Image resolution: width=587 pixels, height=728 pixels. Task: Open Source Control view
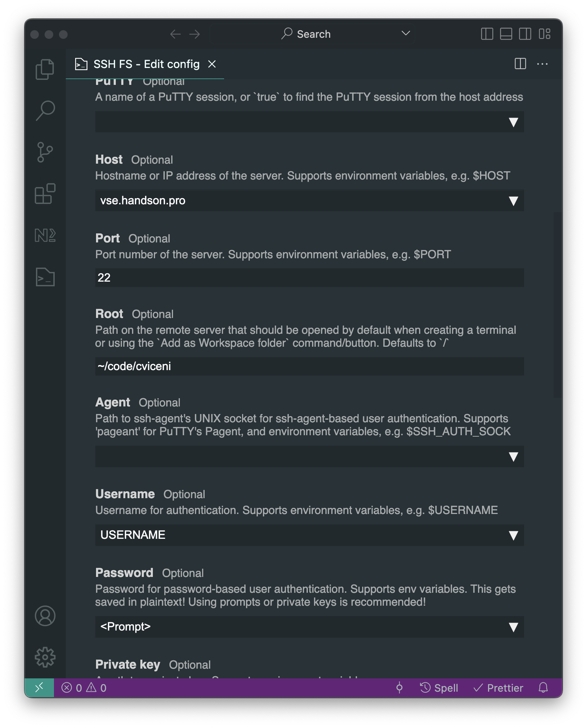pos(45,152)
